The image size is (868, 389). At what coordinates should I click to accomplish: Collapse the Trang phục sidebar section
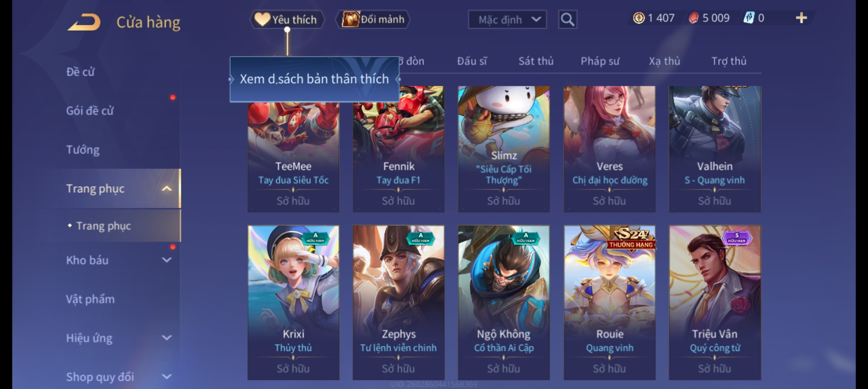tap(167, 188)
